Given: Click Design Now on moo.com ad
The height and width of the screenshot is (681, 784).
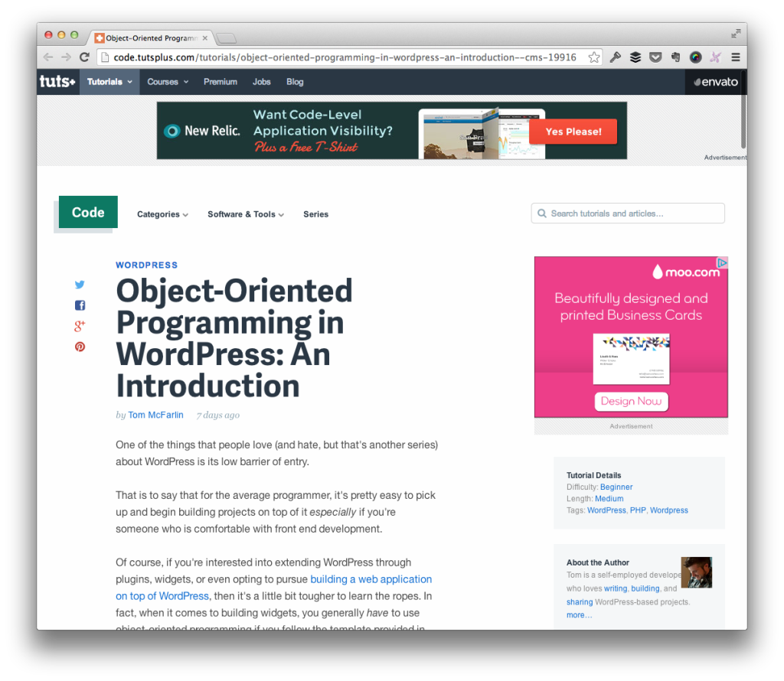Looking at the screenshot, I should click(x=631, y=401).
